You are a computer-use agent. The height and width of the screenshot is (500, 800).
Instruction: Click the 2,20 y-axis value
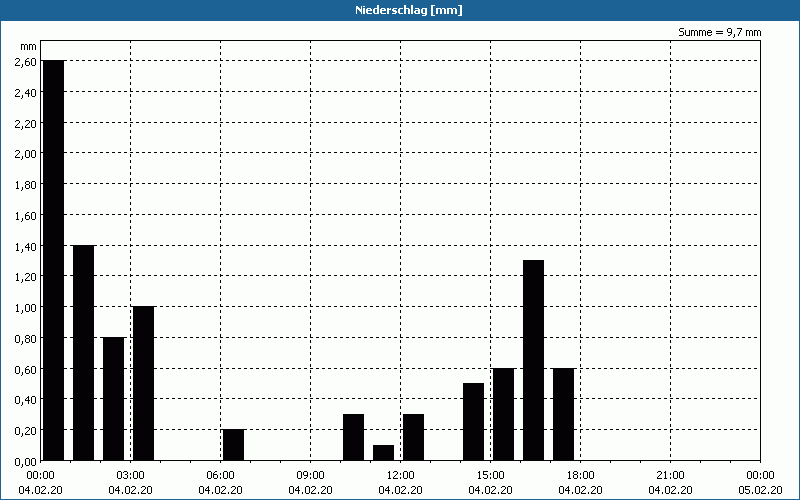tap(26, 123)
